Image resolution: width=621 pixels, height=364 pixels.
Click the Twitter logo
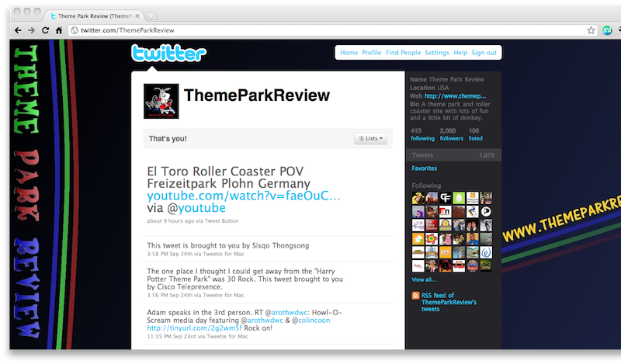coord(168,53)
